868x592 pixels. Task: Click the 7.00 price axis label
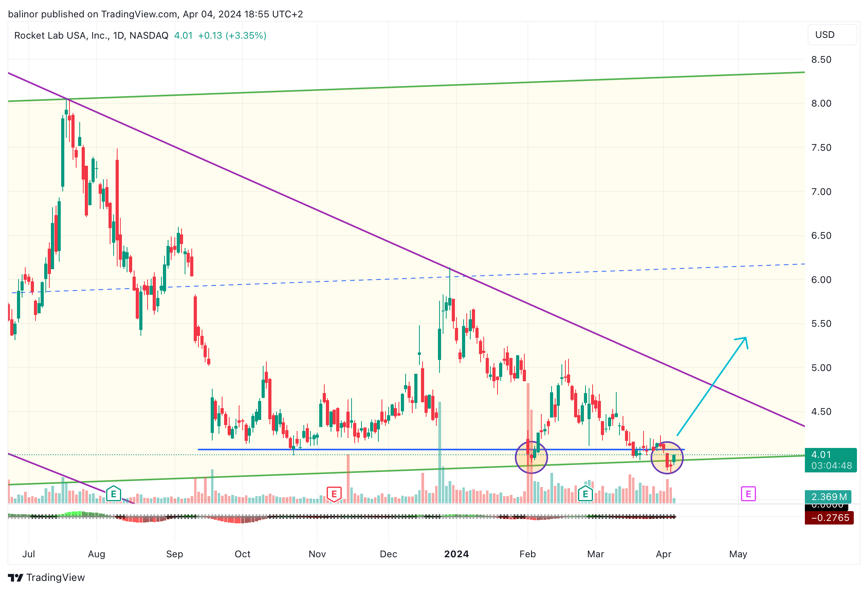(821, 192)
